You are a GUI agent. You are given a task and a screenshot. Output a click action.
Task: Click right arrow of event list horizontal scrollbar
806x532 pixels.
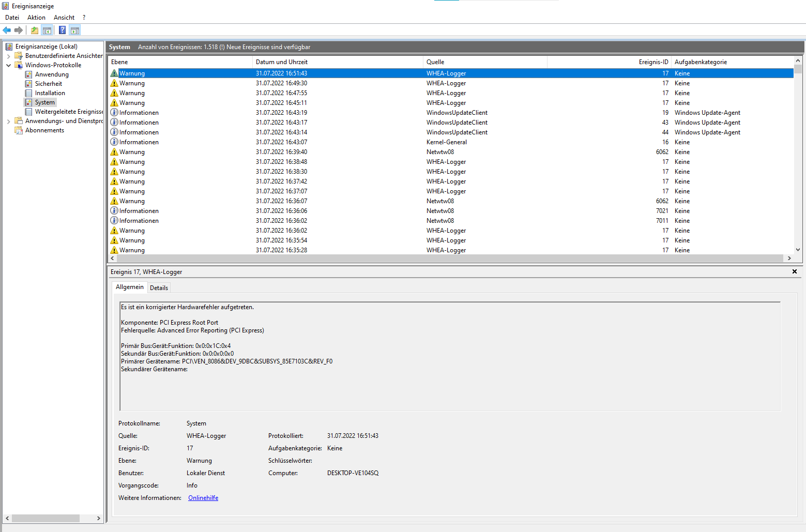point(789,258)
